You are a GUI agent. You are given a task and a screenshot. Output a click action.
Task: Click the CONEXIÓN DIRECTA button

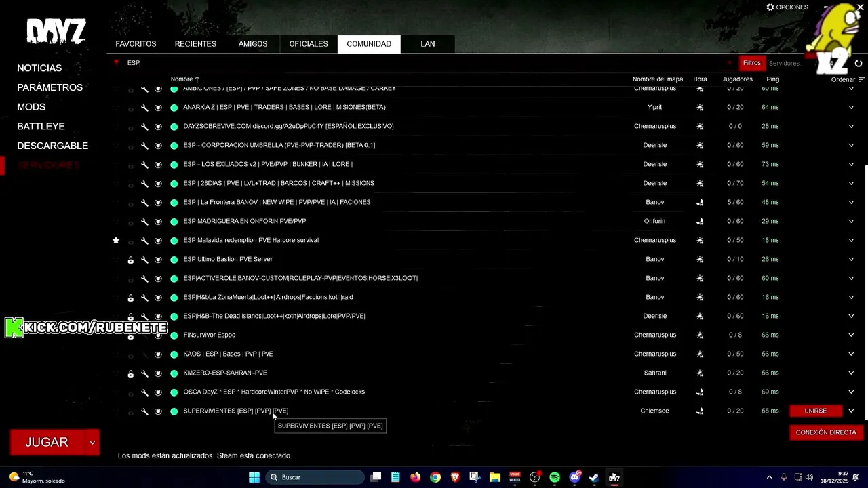pyautogui.click(x=826, y=432)
